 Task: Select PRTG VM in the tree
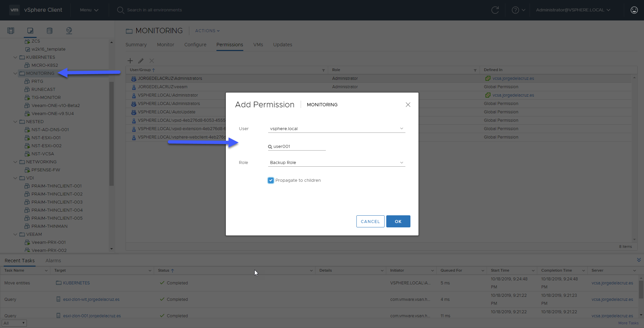37,81
